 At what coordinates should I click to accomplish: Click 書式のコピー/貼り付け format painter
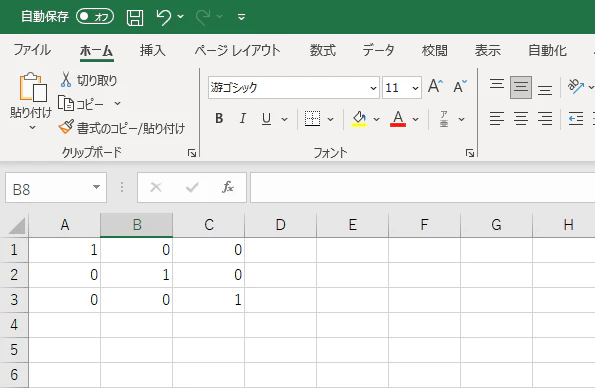coord(121,128)
